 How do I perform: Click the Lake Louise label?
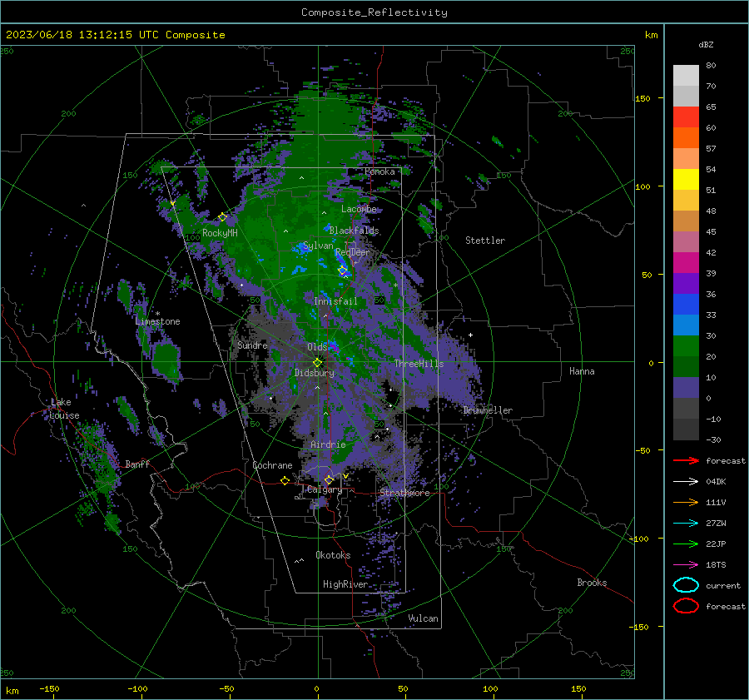64,409
